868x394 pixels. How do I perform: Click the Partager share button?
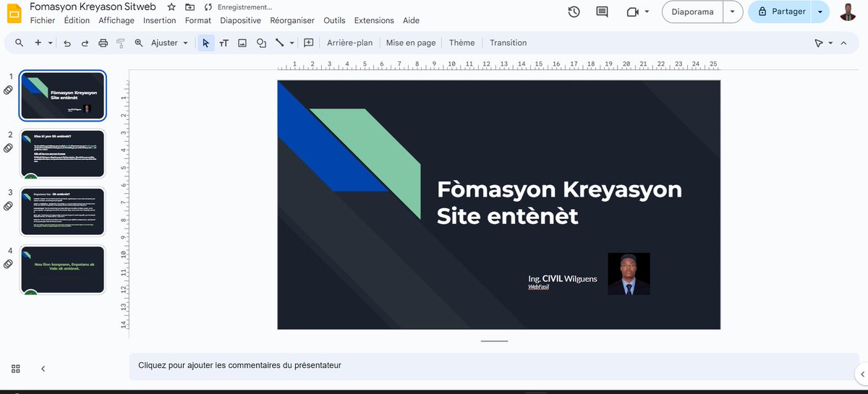[x=780, y=12]
